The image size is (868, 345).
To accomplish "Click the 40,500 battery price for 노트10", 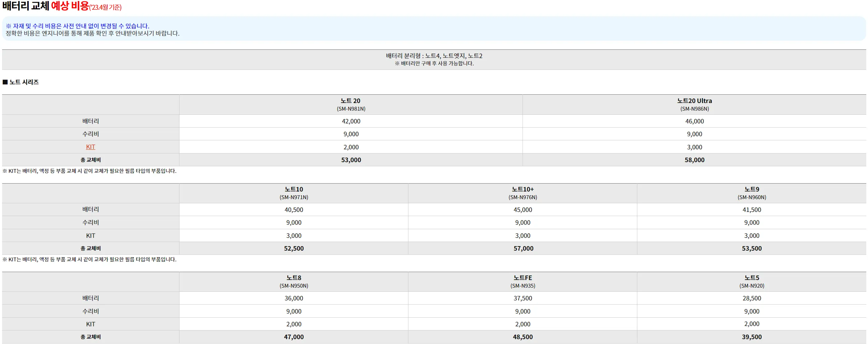I will tap(294, 210).
